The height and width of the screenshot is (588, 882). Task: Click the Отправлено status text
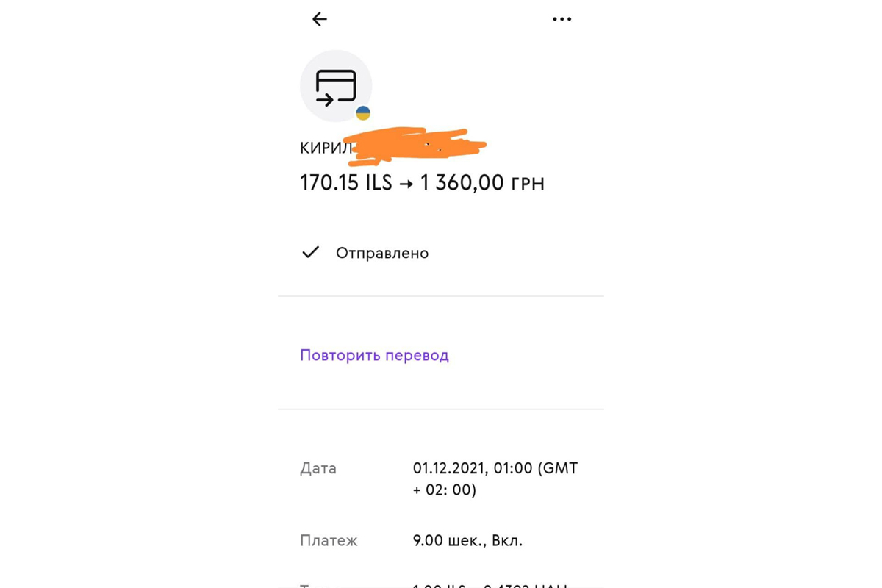pyautogui.click(x=382, y=253)
